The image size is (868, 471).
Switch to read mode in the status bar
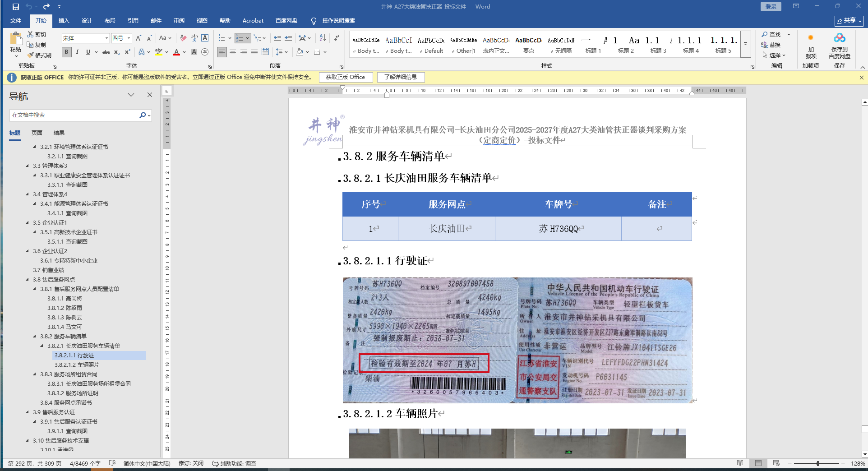tap(740, 463)
